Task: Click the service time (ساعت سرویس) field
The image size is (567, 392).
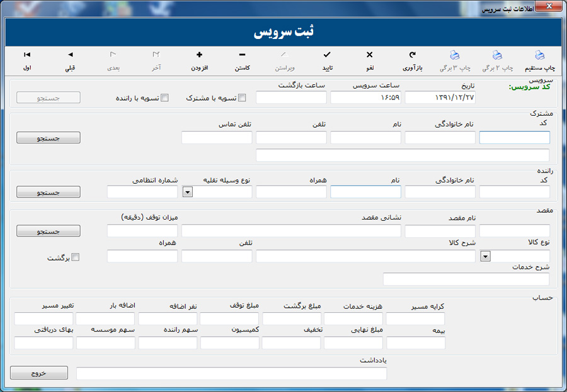Action: click(x=365, y=98)
